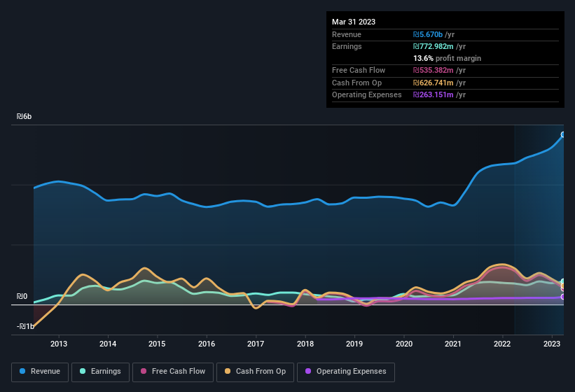Click the 2019 x-axis year label
575x392 pixels.
click(x=354, y=344)
